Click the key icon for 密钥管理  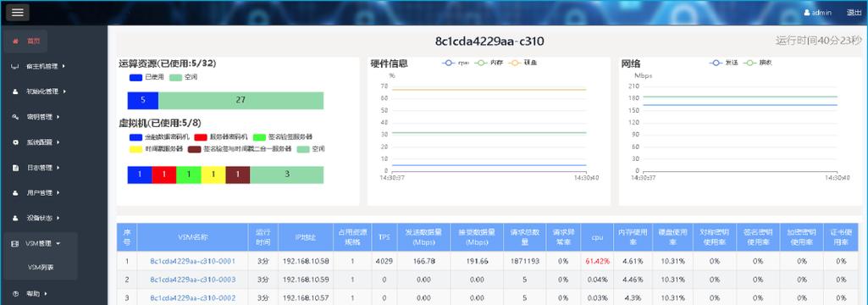[15, 117]
